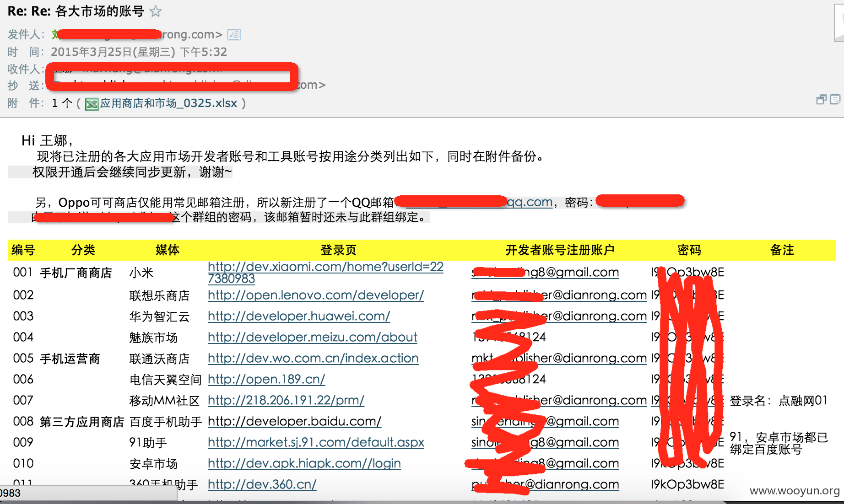Click the email subject Re: Re: 各大市场的账号
Image resolution: width=844 pixels, height=504 pixels.
[76, 11]
